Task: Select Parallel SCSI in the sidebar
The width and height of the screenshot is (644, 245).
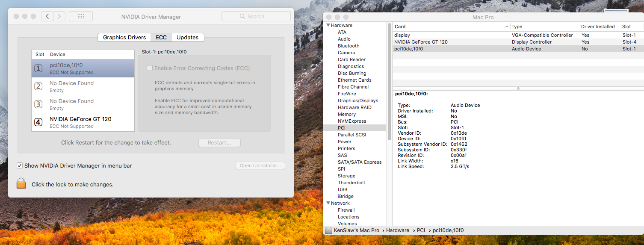Action: [x=352, y=135]
